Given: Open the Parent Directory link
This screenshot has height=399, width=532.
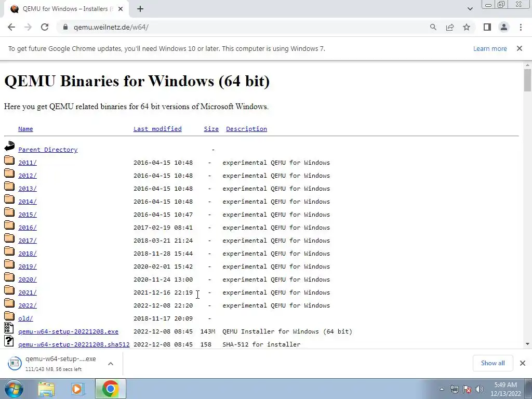Looking at the screenshot, I should (x=48, y=150).
